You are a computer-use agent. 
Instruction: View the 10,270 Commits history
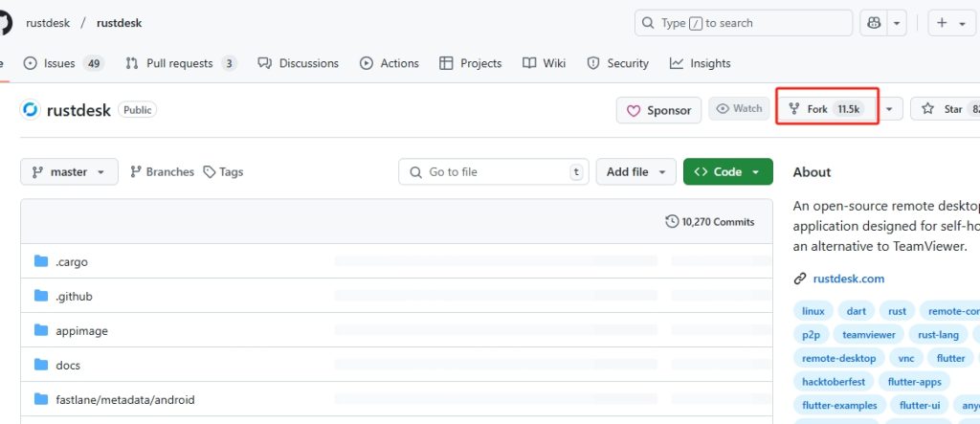click(x=710, y=221)
